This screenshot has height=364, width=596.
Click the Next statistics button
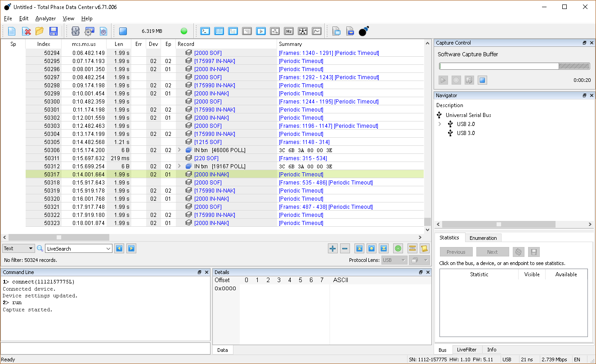[x=493, y=252]
